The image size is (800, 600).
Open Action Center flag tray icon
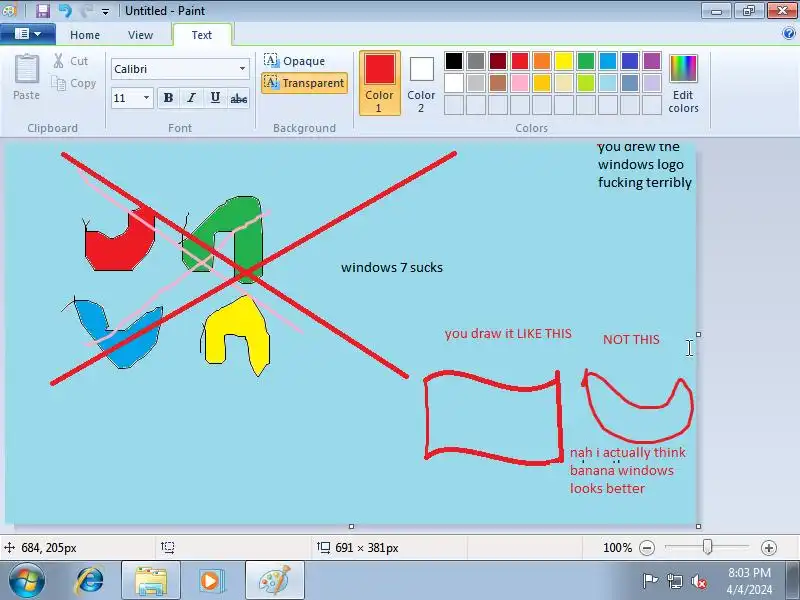click(650, 581)
